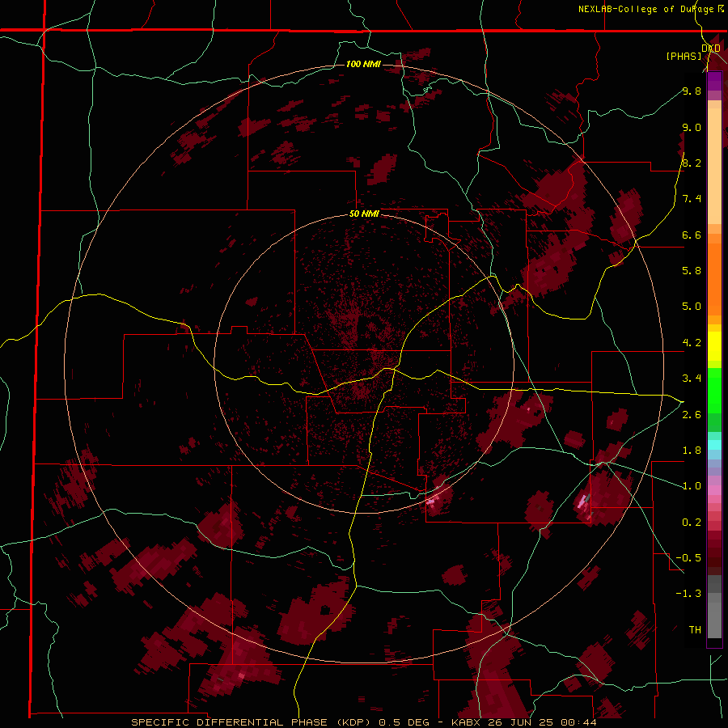Screen dimensions: 728x728
Task: Click the 9.0 value on the color scale
Action: (692, 127)
